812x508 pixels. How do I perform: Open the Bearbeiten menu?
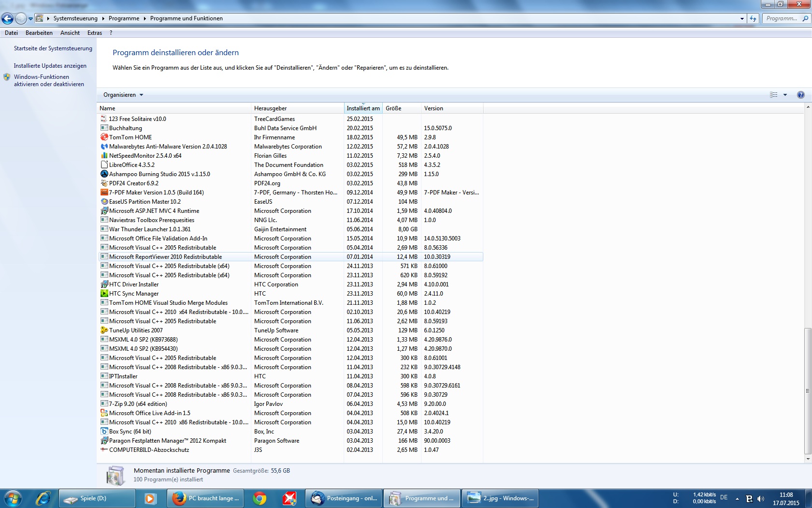39,33
